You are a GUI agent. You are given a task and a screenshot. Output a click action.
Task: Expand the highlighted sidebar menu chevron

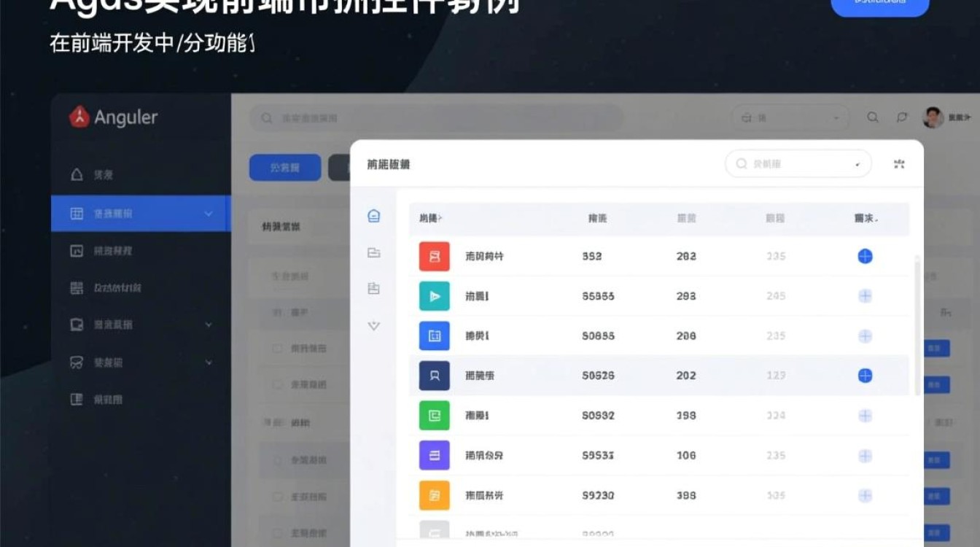pyautogui.click(x=209, y=212)
